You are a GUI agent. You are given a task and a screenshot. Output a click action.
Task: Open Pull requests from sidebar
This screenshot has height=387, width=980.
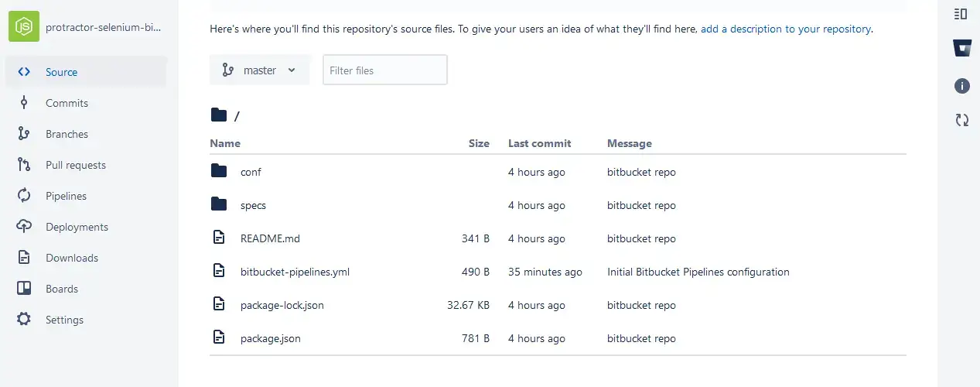[86, 165]
